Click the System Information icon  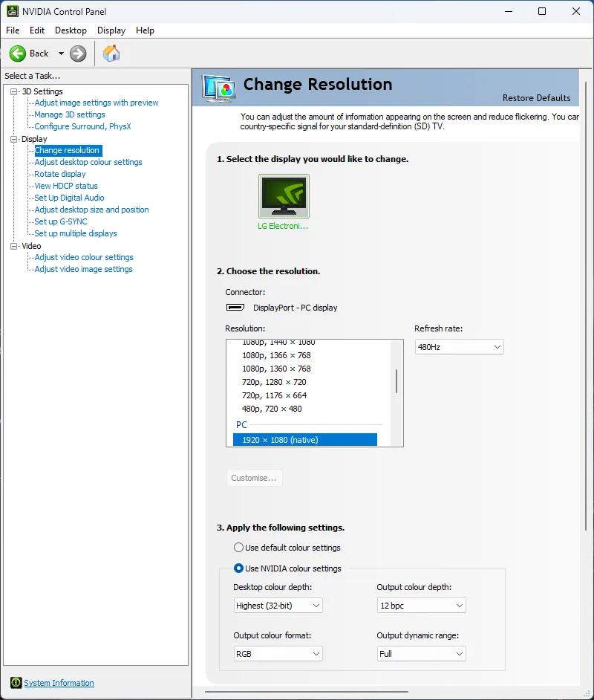coord(16,683)
